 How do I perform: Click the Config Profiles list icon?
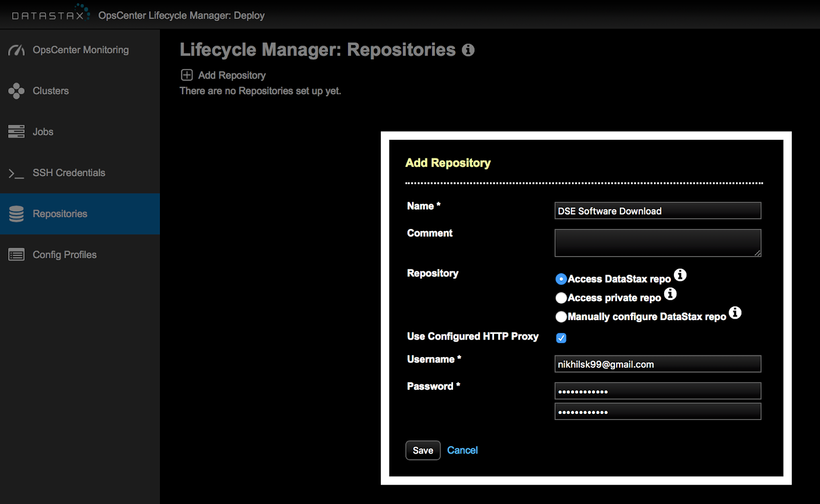[x=16, y=255]
